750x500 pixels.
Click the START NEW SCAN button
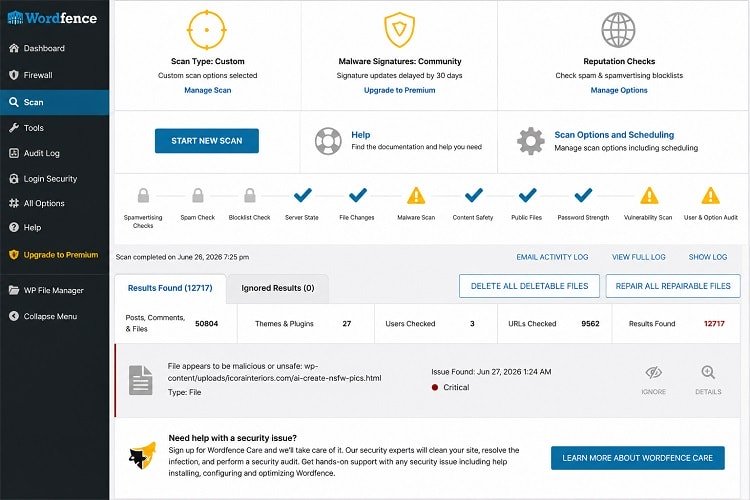(x=207, y=141)
